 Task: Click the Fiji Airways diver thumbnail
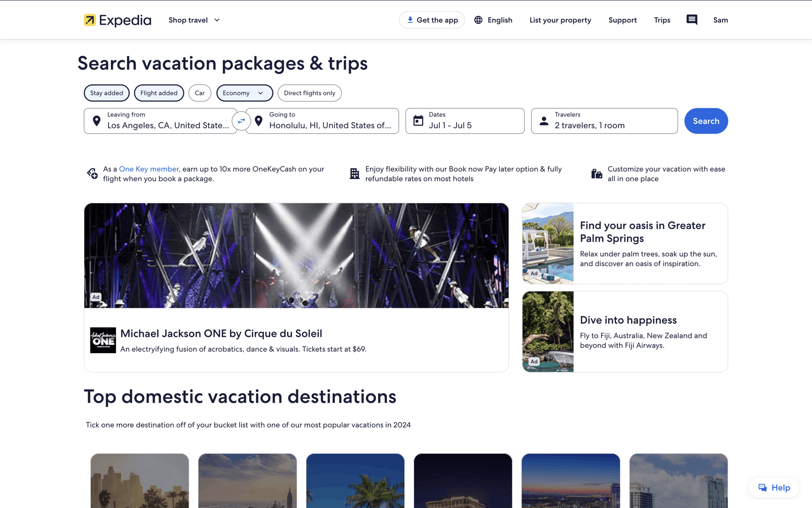548,331
